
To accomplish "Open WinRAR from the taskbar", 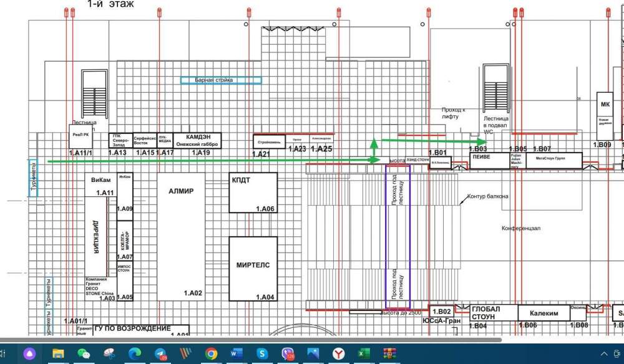I will [x=389, y=353].
